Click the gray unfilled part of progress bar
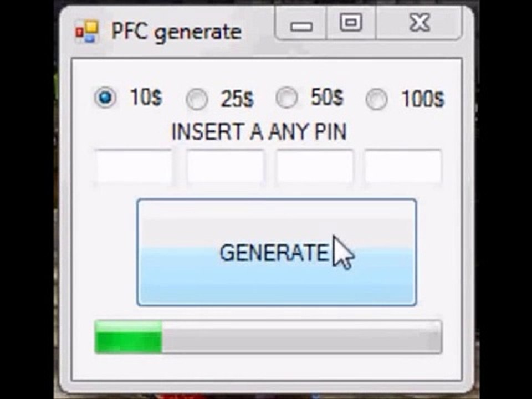532x399 pixels. point(301,337)
